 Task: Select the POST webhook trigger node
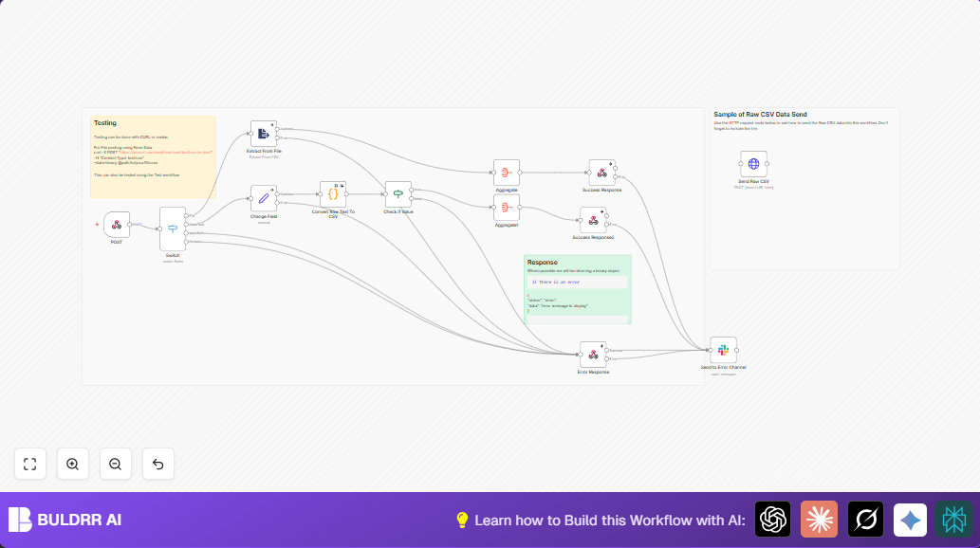[x=117, y=225]
